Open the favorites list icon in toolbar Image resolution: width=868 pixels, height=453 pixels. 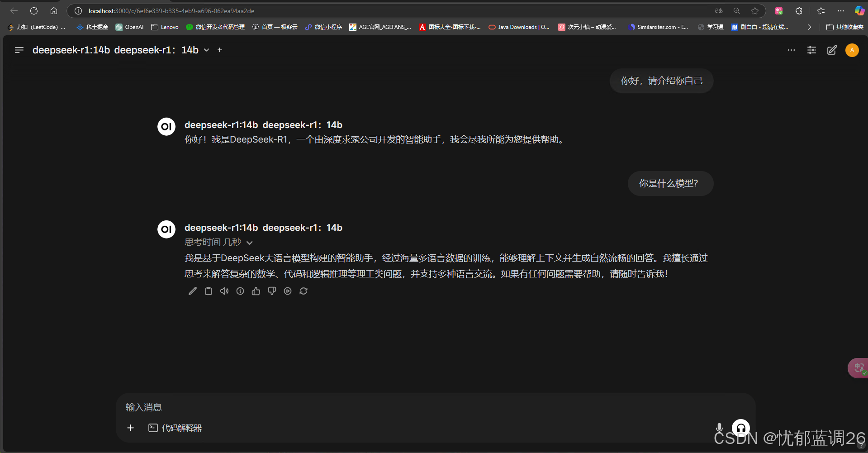pos(821,11)
